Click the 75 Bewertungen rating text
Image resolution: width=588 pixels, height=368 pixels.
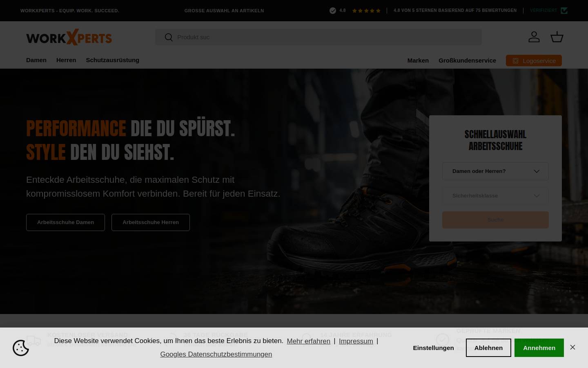(455, 11)
